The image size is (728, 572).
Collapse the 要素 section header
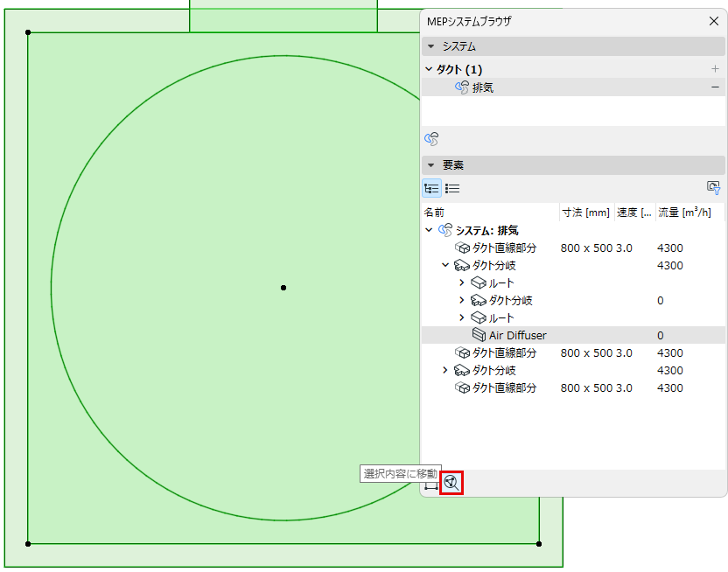[430, 165]
